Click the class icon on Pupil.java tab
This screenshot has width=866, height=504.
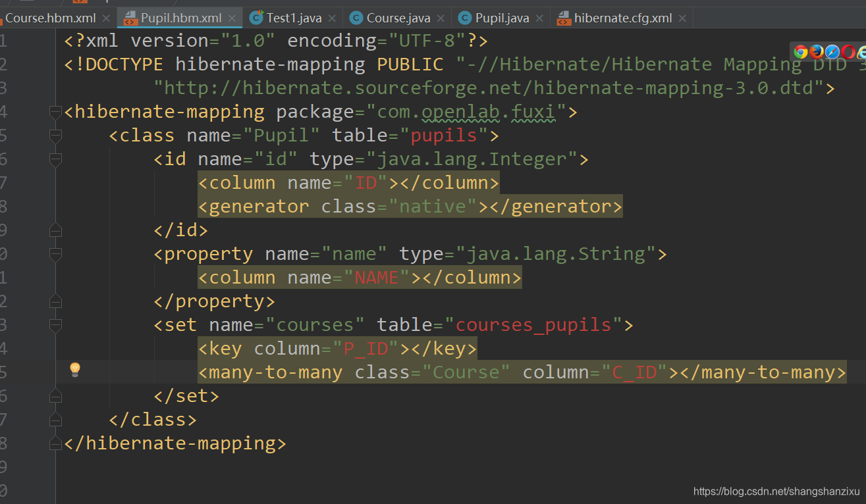465,18
